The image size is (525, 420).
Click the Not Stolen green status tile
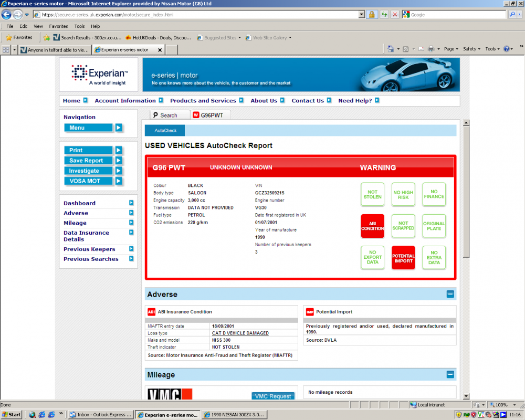coord(372,195)
